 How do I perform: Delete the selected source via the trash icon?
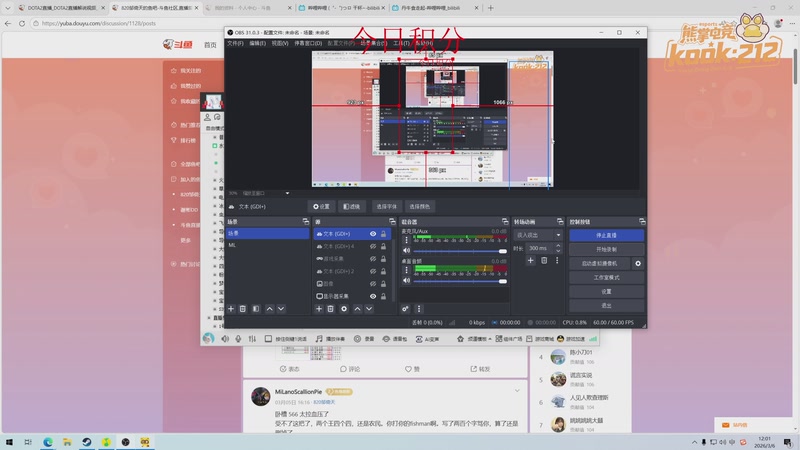click(331, 309)
